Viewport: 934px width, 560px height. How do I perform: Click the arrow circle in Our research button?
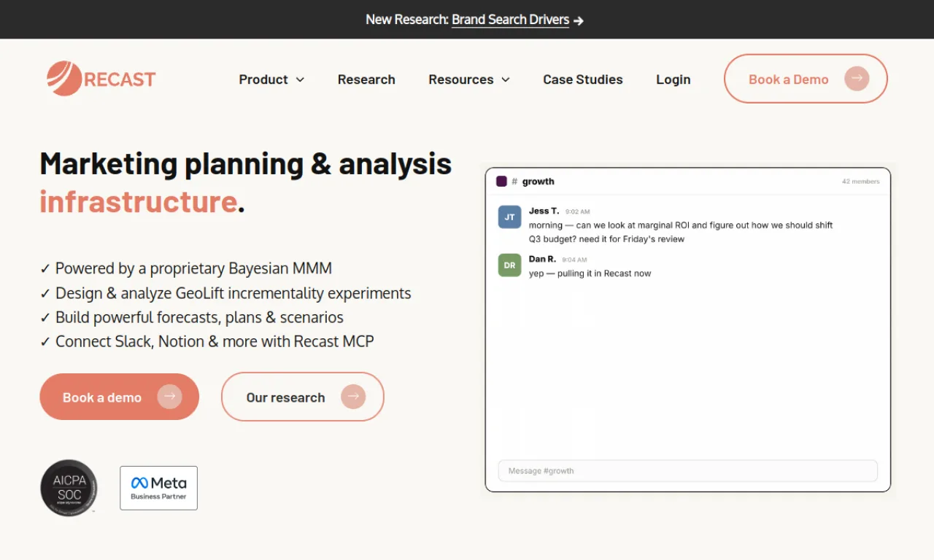[x=353, y=397]
